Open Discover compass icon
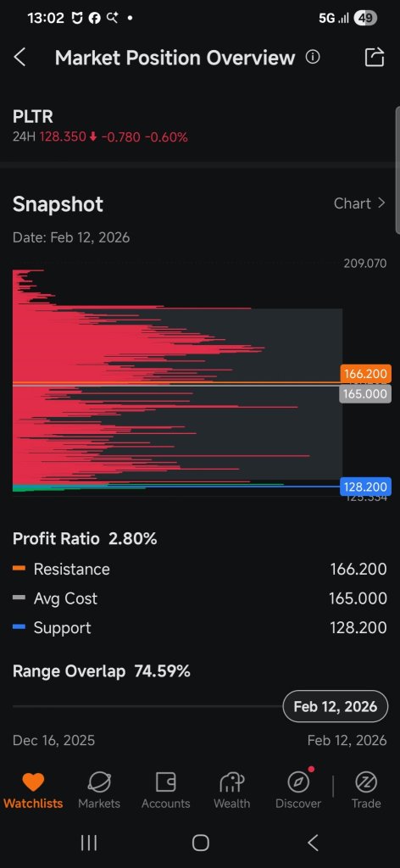Screen dimensions: 400x868 (x=299, y=782)
